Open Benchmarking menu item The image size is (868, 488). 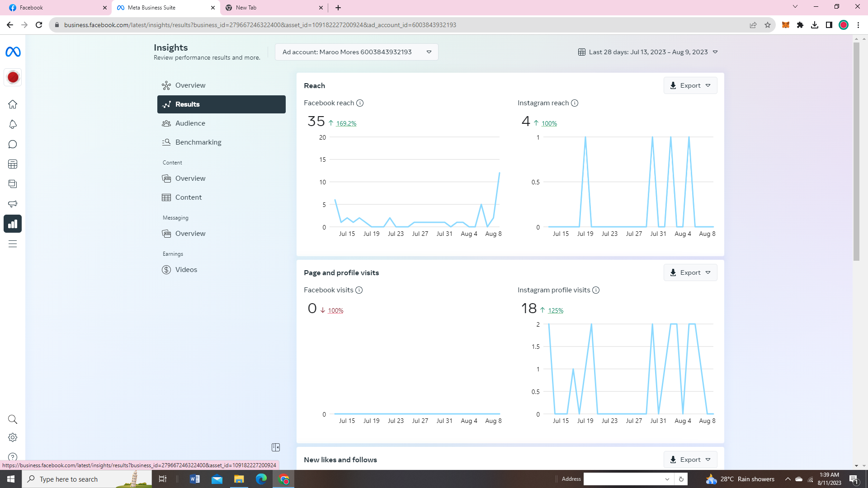coord(222,142)
